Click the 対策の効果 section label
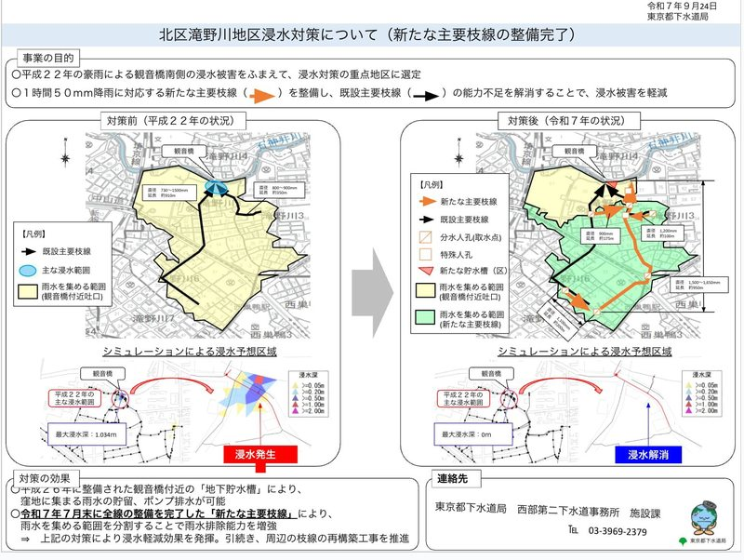The image size is (744, 560). click(x=44, y=478)
